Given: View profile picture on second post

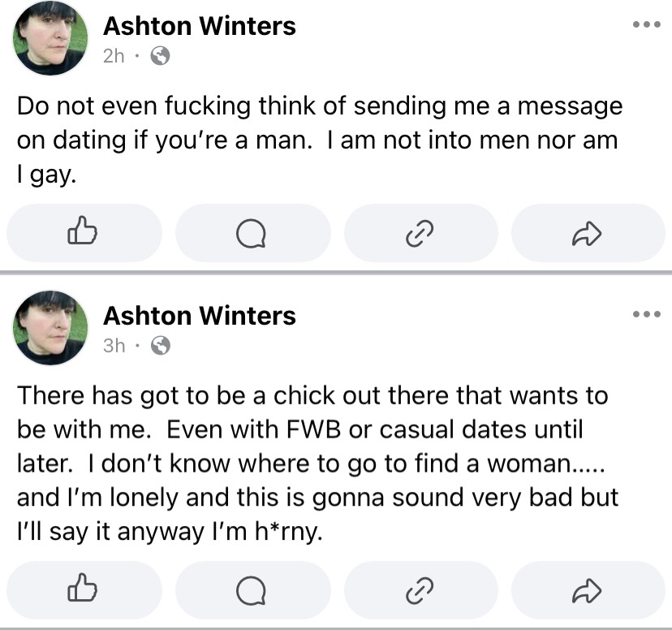Looking at the screenshot, I should click(x=50, y=328).
